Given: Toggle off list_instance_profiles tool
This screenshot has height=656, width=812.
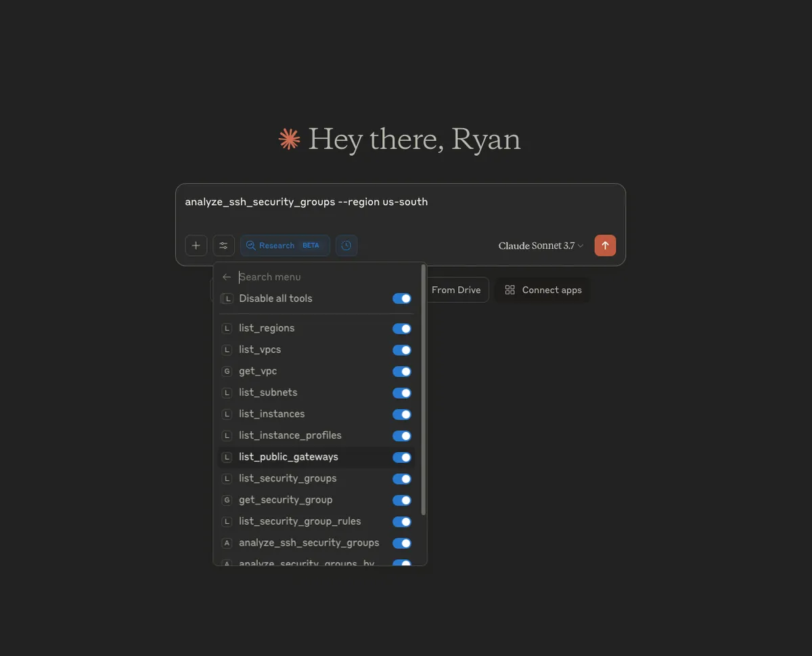Looking at the screenshot, I should click(x=402, y=436).
